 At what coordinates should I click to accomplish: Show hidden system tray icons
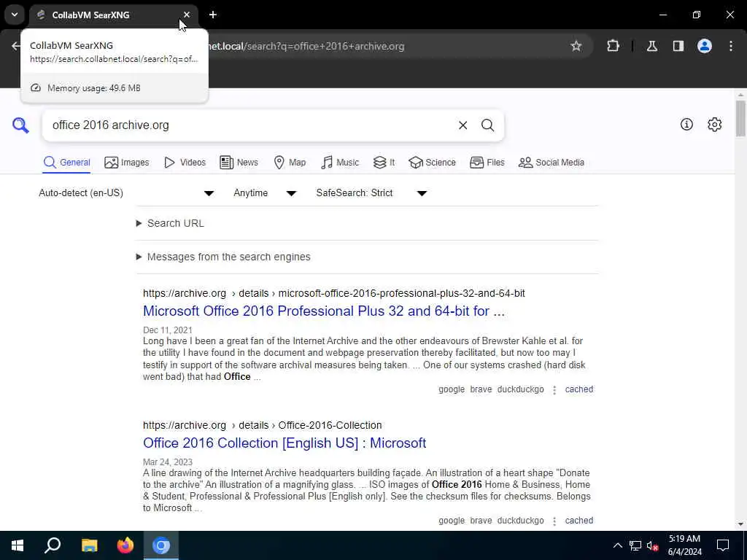tap(617, 545)
